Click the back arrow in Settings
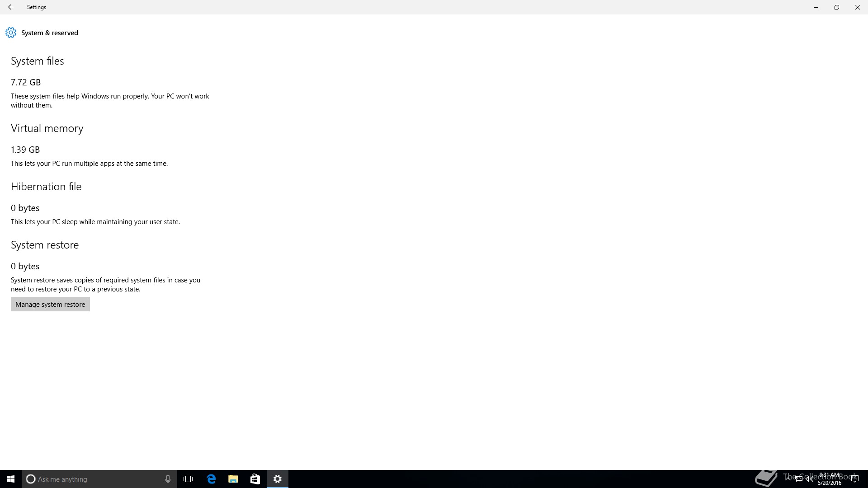Screen dimensions: 868x488 pyautogui.click(x=11, y=7)
